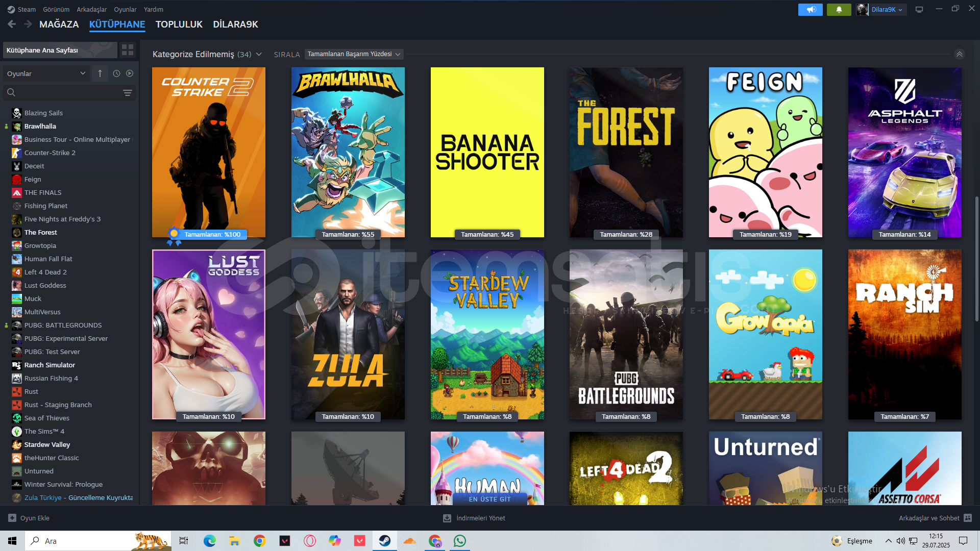Open advanced filter options icon
This screenshot has width=980, height=551.
tap(128, 93)
